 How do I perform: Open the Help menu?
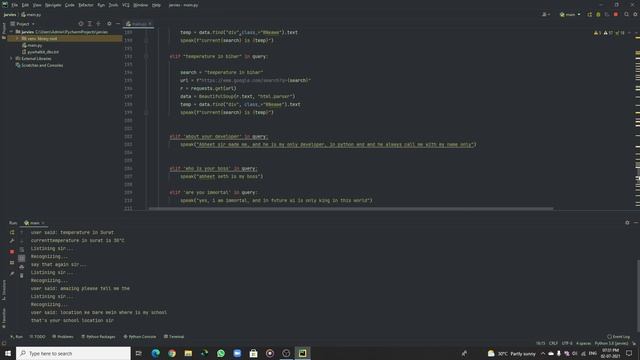(x=156, y=5)
